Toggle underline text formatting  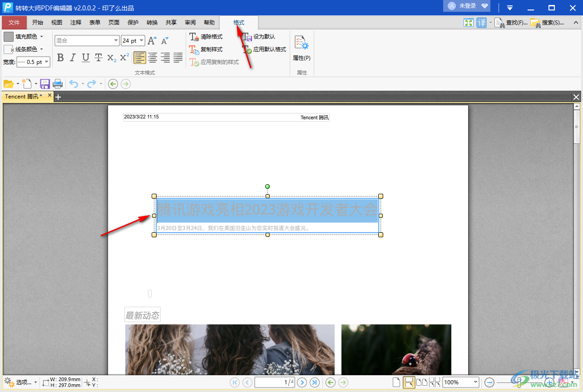85,58
